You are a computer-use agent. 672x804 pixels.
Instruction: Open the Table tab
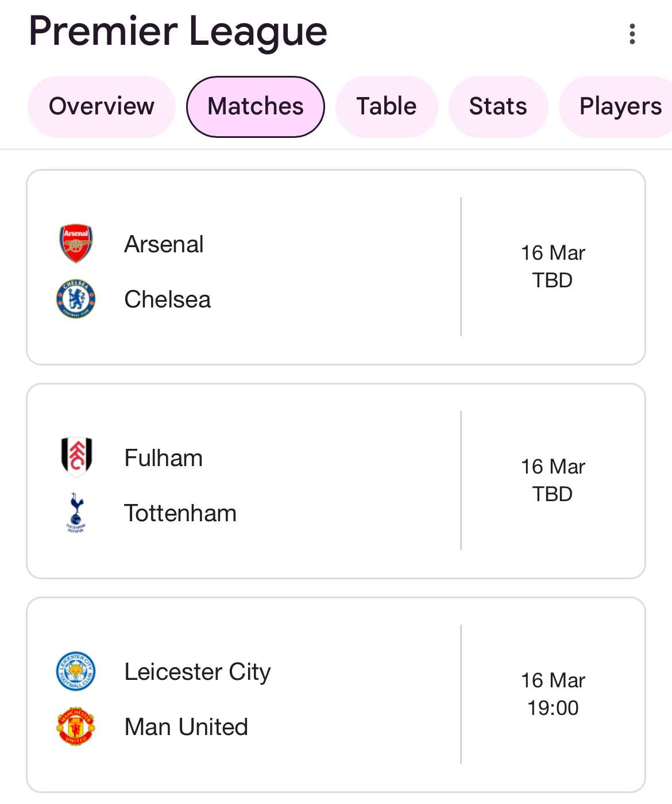[x=387, y=107]
